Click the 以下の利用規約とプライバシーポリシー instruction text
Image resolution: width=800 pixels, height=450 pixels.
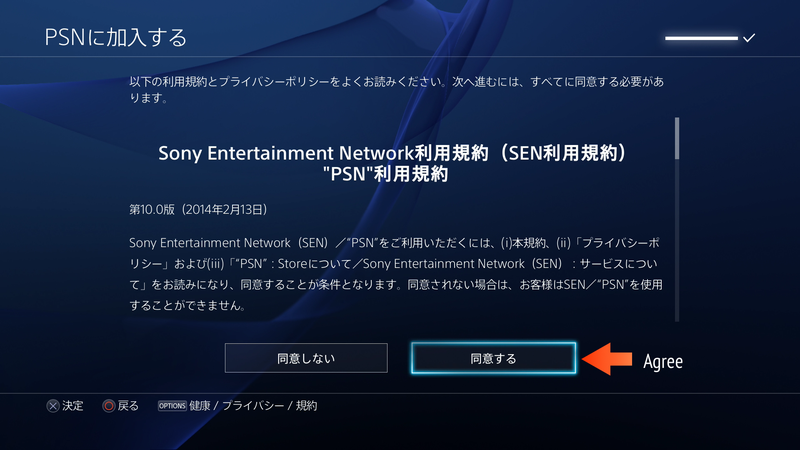396,89
